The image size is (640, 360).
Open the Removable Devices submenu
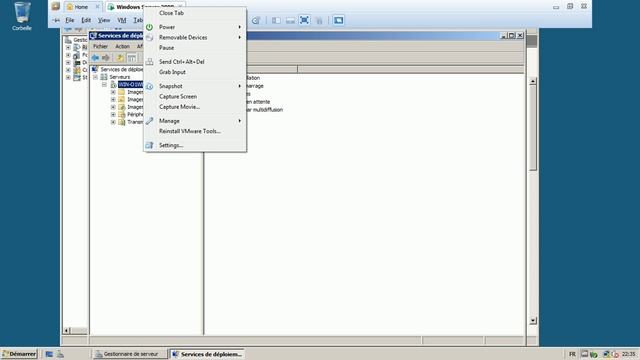pos(195,37)
